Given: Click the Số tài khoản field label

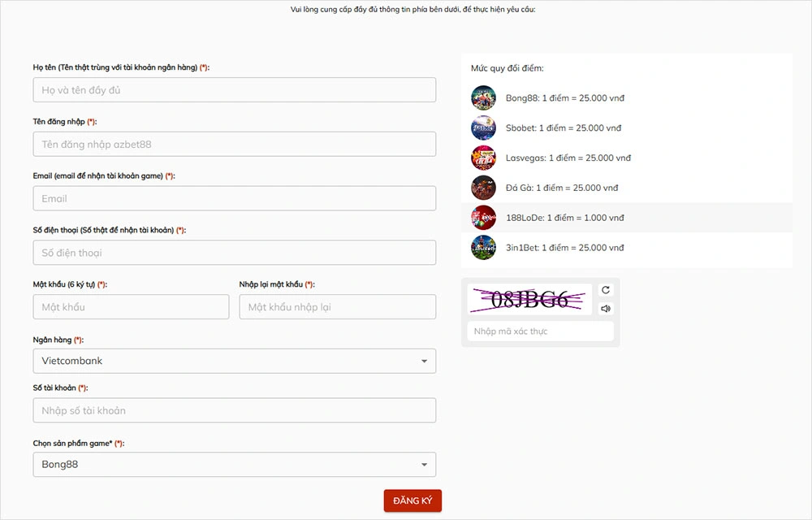Looking at the screenshot, I should [x=61, y=388].
